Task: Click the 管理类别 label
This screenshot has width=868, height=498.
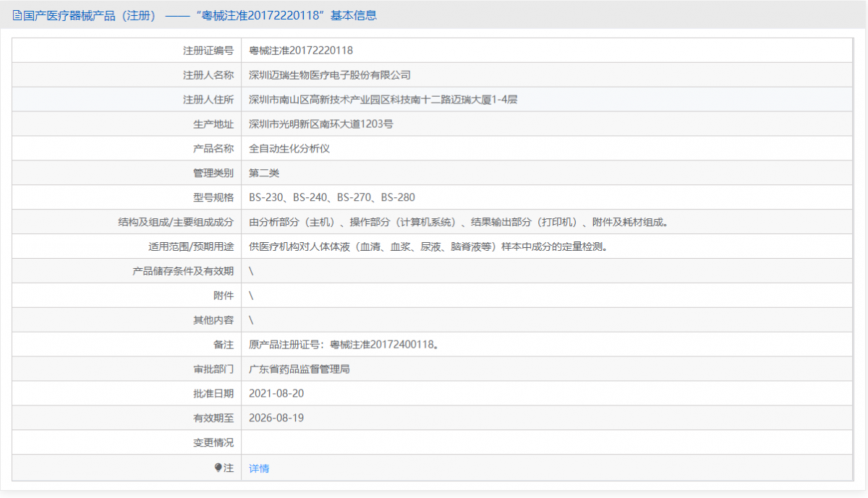Action: coord(213,173)
